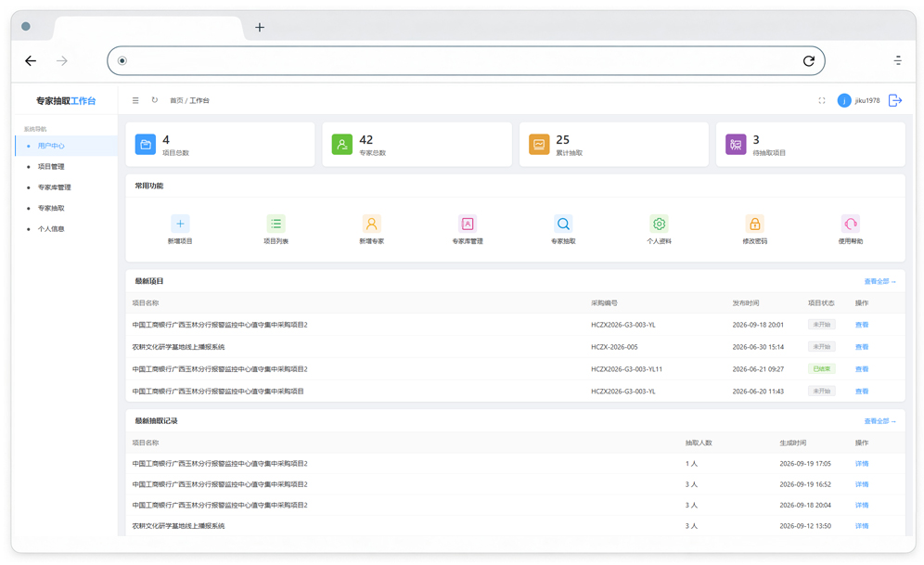Open the 专家库管理 shortcut icon in 常用功能
924x565 pixels.
point(468,224)
